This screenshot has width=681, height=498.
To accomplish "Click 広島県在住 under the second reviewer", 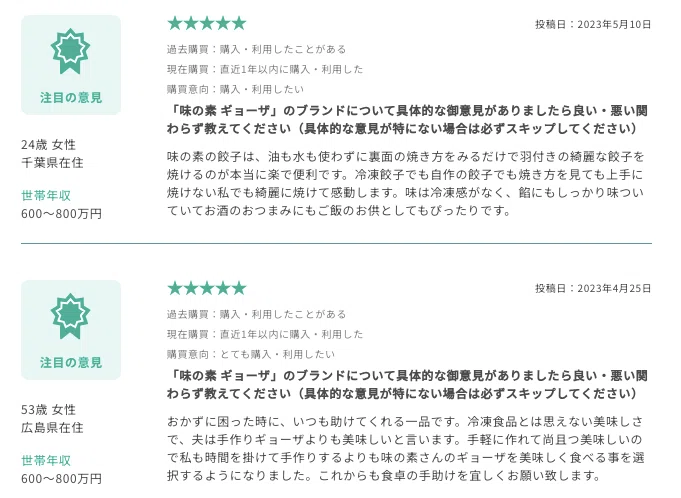I will 52,428.
